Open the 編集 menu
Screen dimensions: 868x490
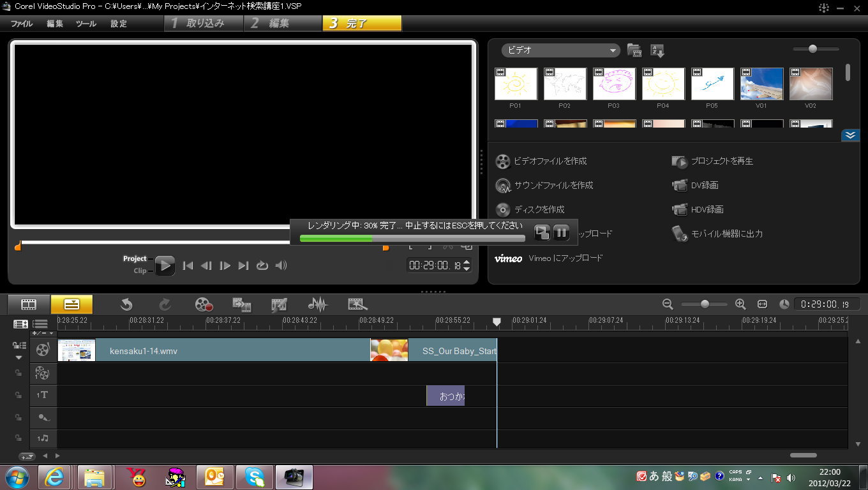point(55,24)
